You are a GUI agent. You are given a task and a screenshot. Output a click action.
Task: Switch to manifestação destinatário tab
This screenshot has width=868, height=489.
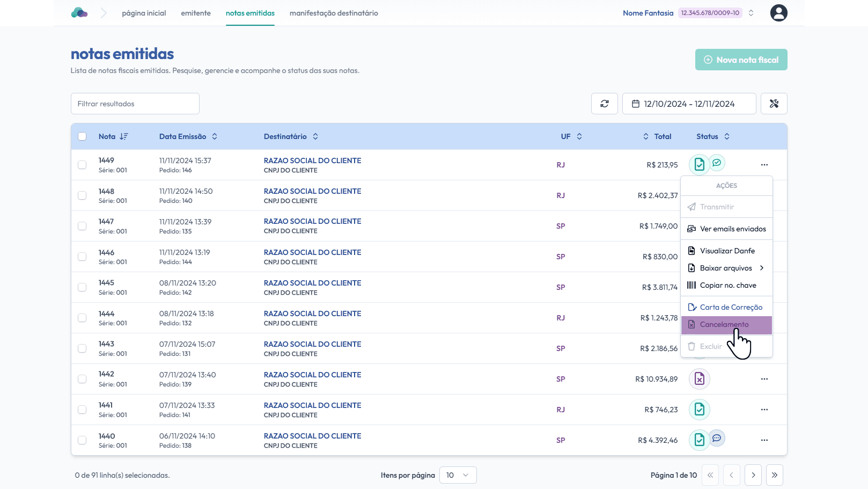coord(334,13)
